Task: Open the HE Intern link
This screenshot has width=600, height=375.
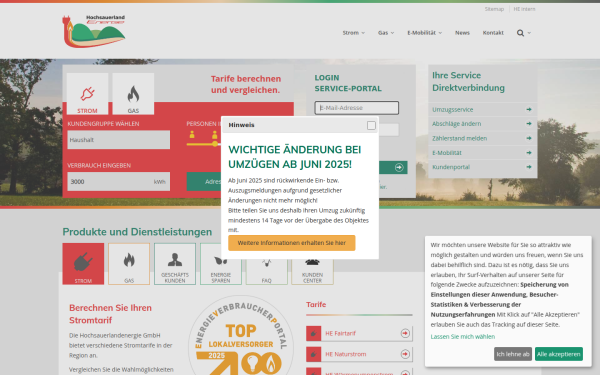Action: (524, 9)
